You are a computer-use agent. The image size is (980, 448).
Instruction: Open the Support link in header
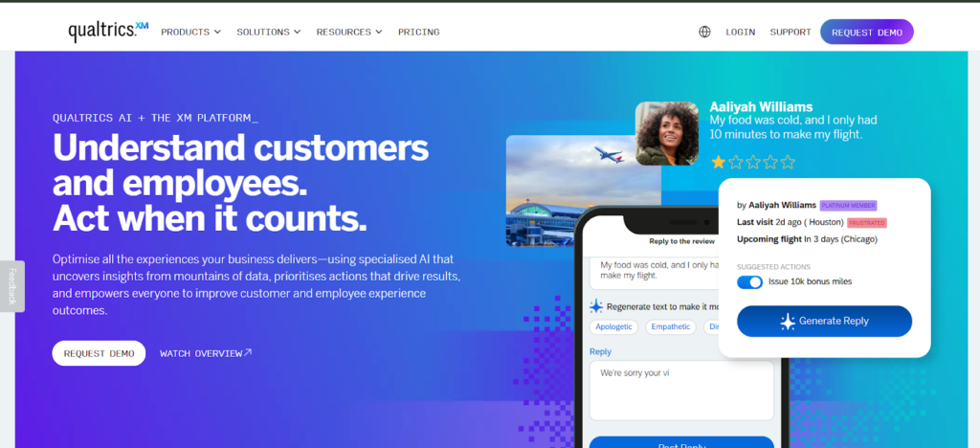tap(790, 32)
